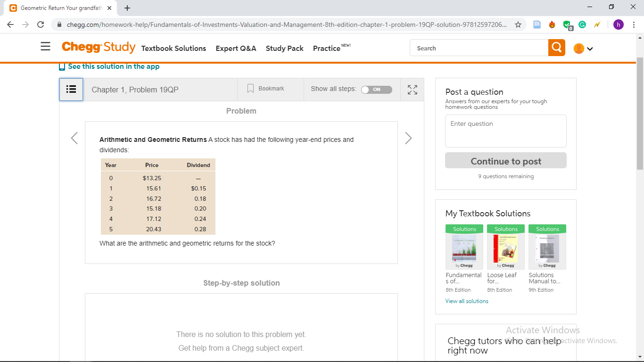Click the Chrome profile avatar 'h'
The width and height of the screenshot is (644, 362).
point(619,25)
